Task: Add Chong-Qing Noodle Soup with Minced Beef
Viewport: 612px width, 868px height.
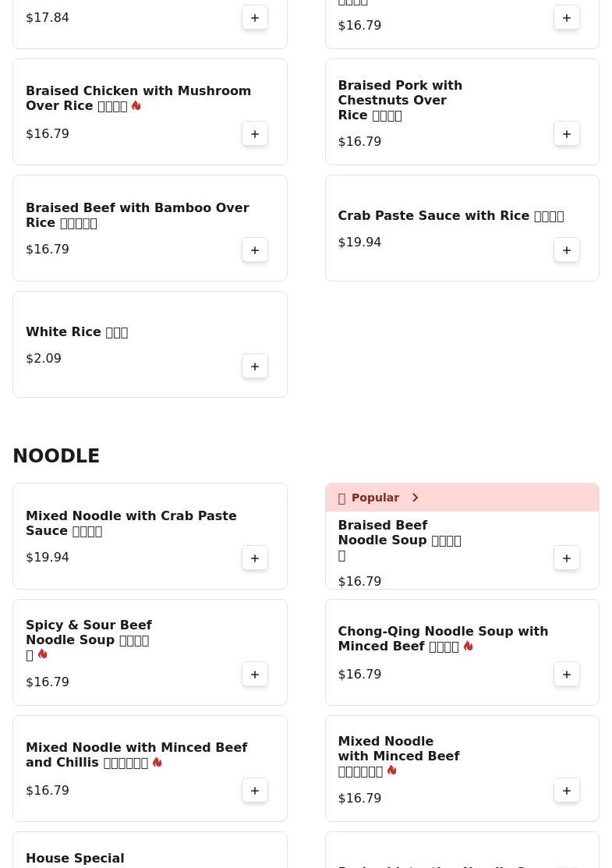Action: (x=567, y=675)
